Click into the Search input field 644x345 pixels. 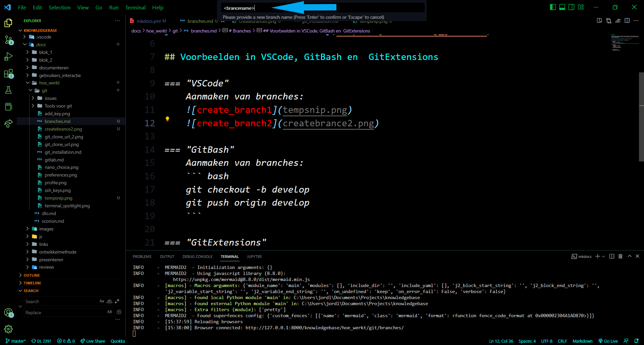click(62, 301)
